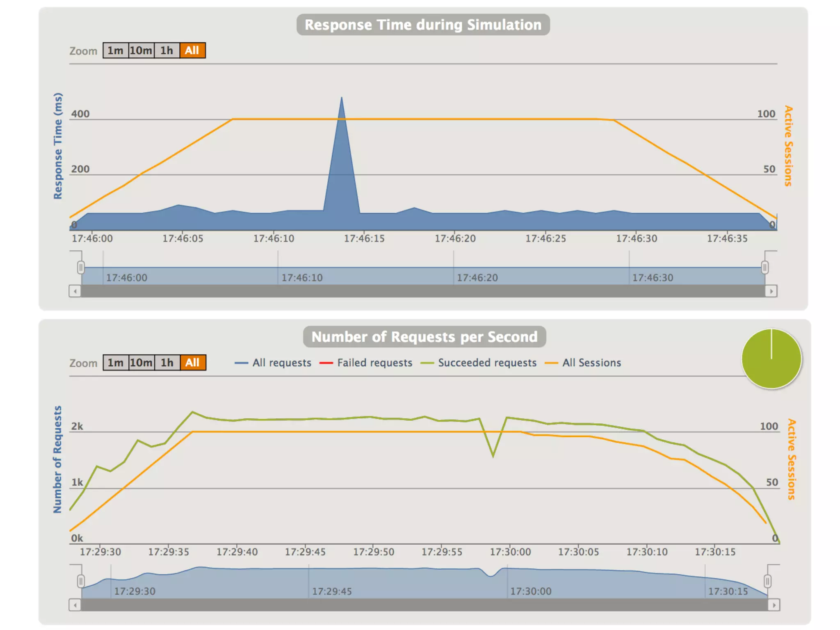The image size is (840, 630).
Task: Click right scroll arrow of Requests navigator
Action: coord(774,605)
